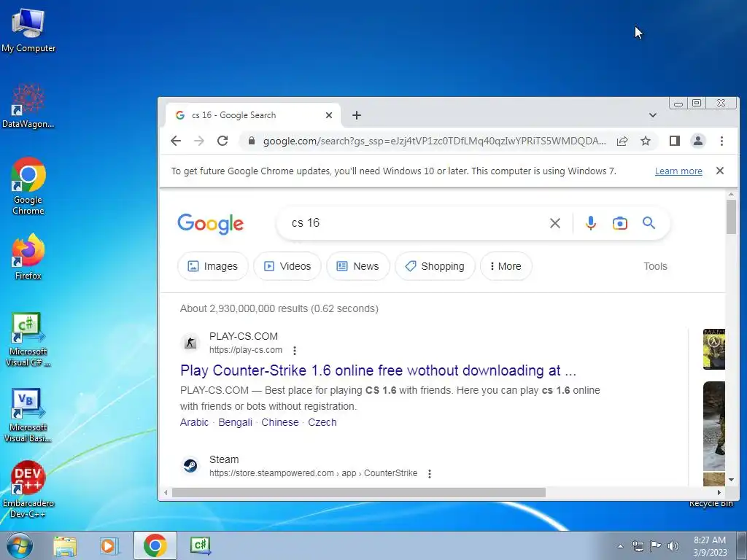Open 'Play Counter-Strike 1.6 online free' result
Screen dimensions: 747x560
379,370
